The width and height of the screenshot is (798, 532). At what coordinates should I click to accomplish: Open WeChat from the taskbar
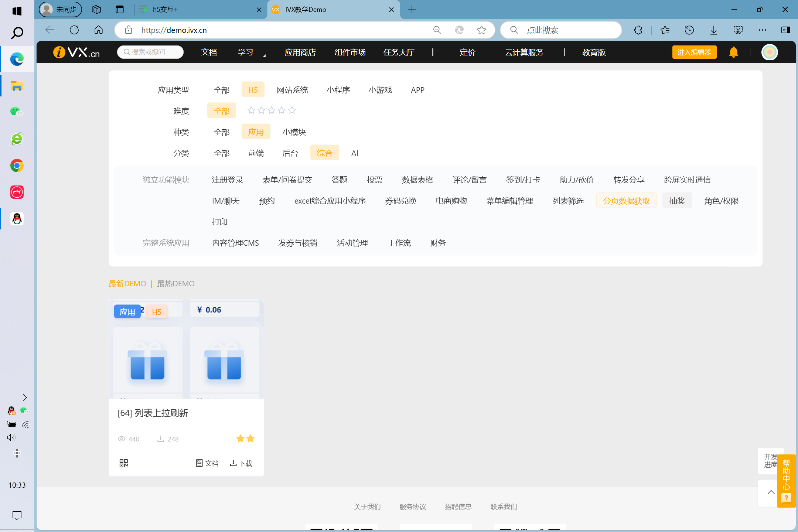(x=17, y=112)
